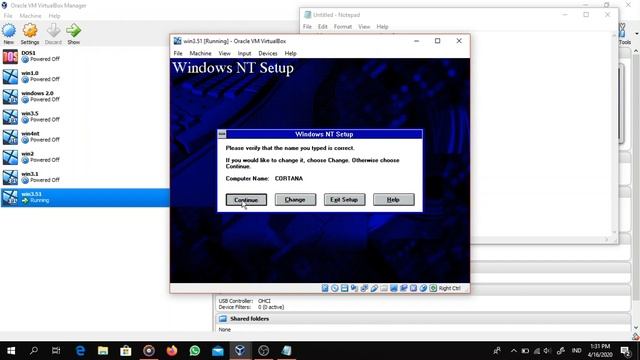Click Notepad icon in the taskbar
640x360 pixels.
[x=286, y=351]
